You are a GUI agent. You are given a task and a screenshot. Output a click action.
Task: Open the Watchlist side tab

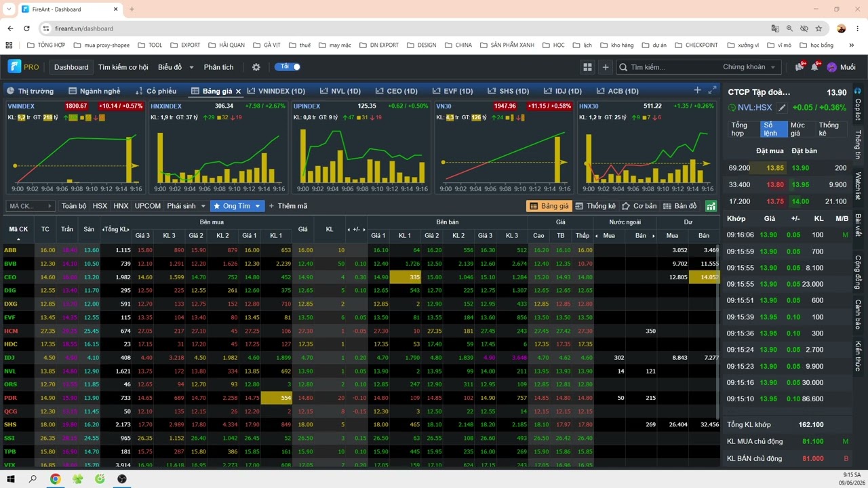click(x=858, y=185)
